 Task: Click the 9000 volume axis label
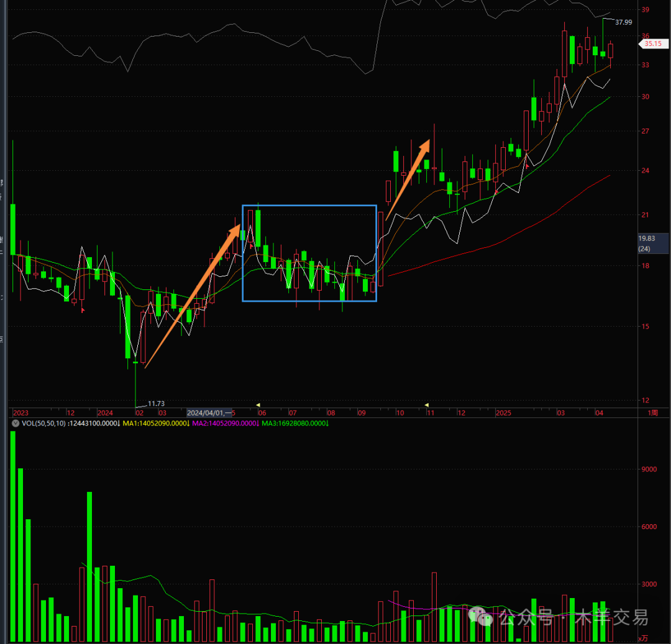(x=649, y=469)
